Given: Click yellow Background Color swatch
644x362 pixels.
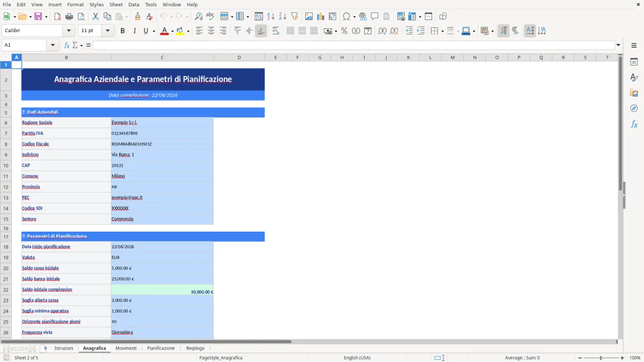Looking at the screenshot, I should [x=180, y=31].
